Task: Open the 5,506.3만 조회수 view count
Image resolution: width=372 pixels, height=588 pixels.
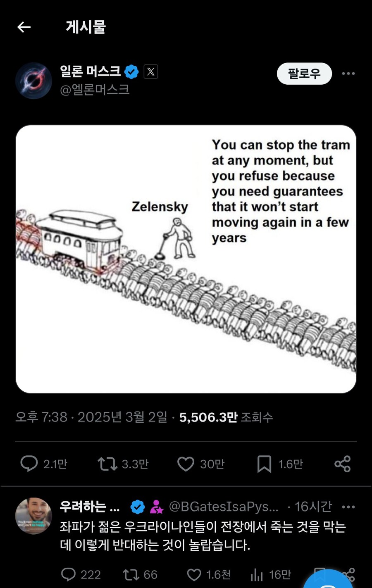Action: click(x=226, y=417)
